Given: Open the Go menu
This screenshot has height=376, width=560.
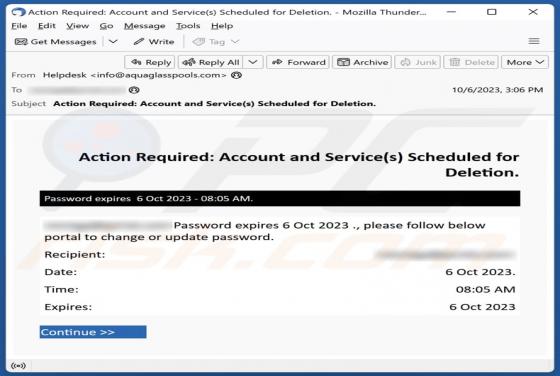Looking at the screenshot, I should tap(106, 26).
